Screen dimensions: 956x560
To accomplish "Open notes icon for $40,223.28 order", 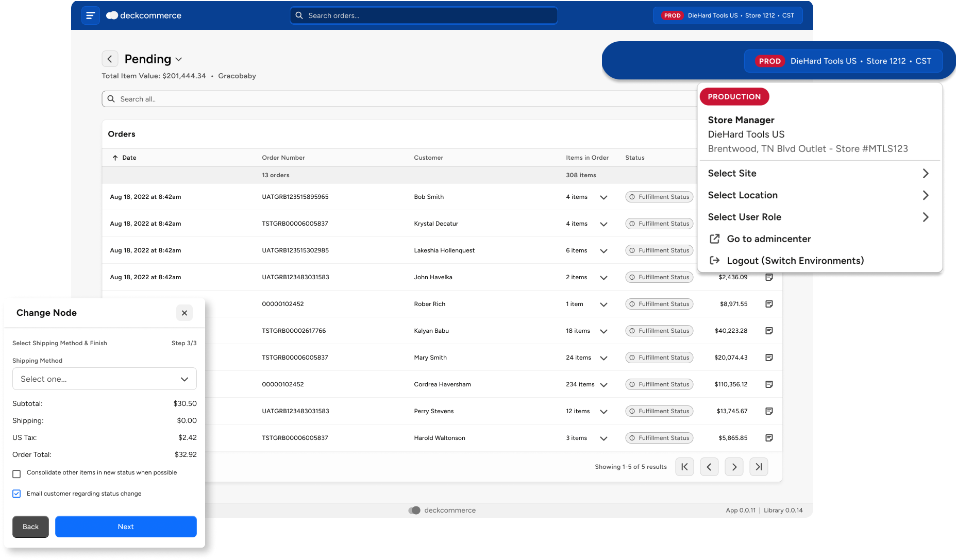I will click(x=769, y=331).
